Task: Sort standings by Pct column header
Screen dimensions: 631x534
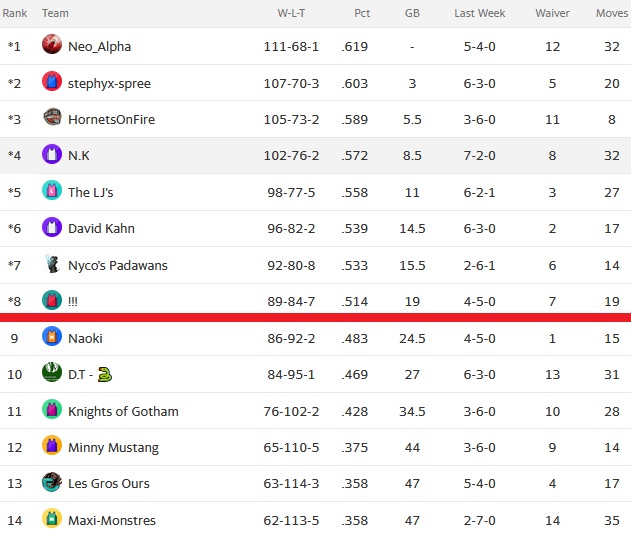Action: click(362, 13)
